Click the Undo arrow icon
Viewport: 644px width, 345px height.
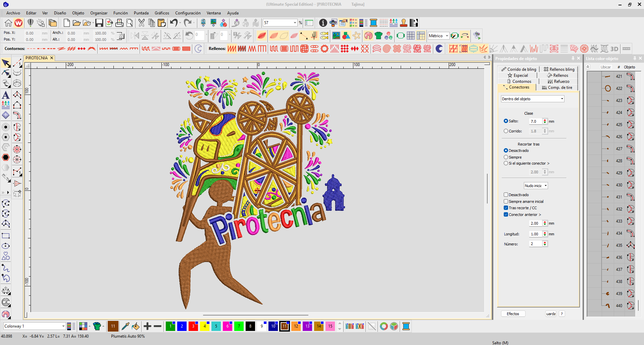point(174,23)
